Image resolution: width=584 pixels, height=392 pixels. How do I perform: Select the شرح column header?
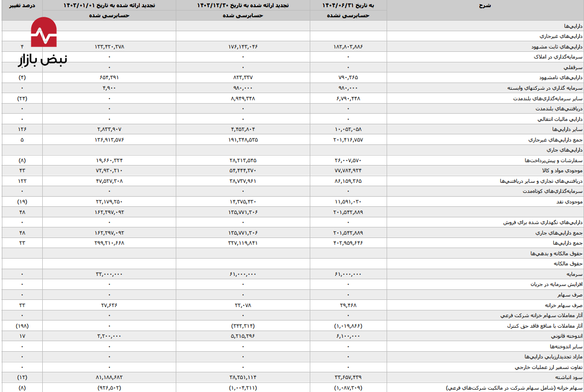(x=485, y=5)
